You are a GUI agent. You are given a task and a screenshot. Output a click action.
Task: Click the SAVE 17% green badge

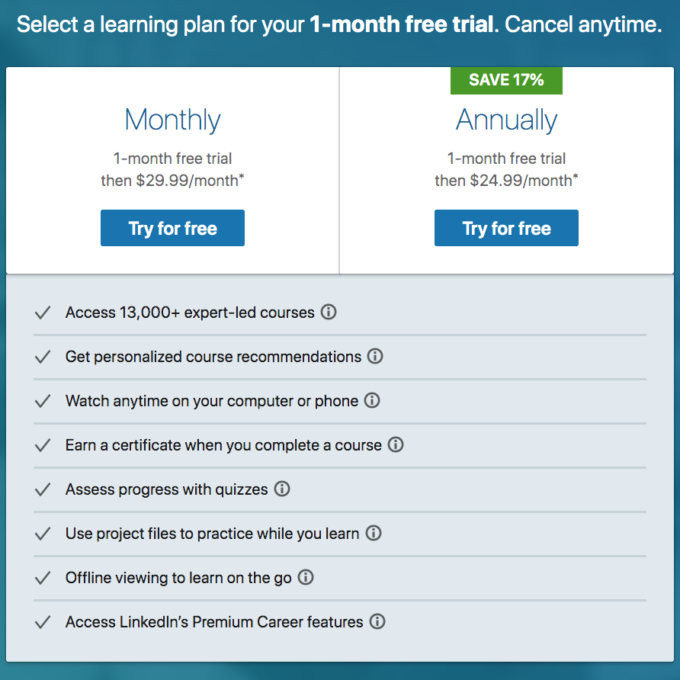point(506,80)
